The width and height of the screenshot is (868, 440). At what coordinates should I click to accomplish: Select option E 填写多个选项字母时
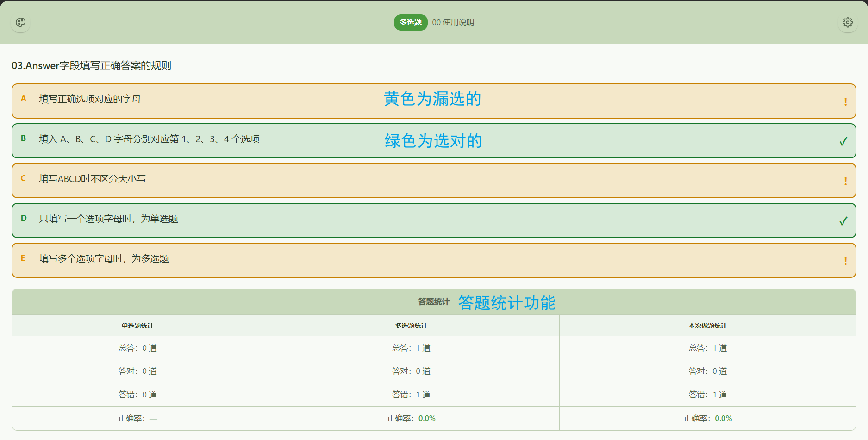pos(434,260)
